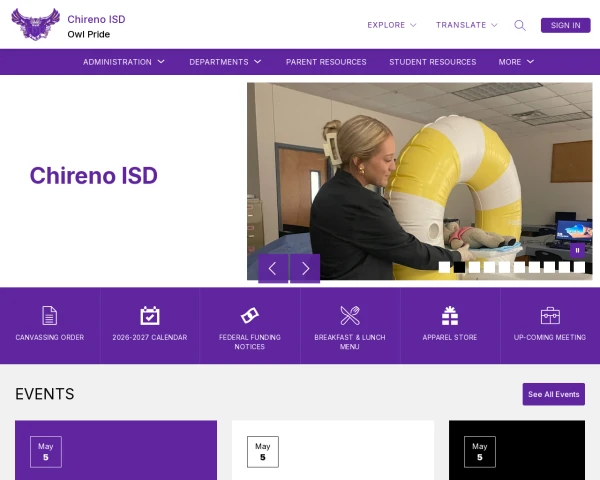Open the Breakfast & Lunch Menu icon
The image size is (600, 480).
pyautogui.click(x=350, y=315)
